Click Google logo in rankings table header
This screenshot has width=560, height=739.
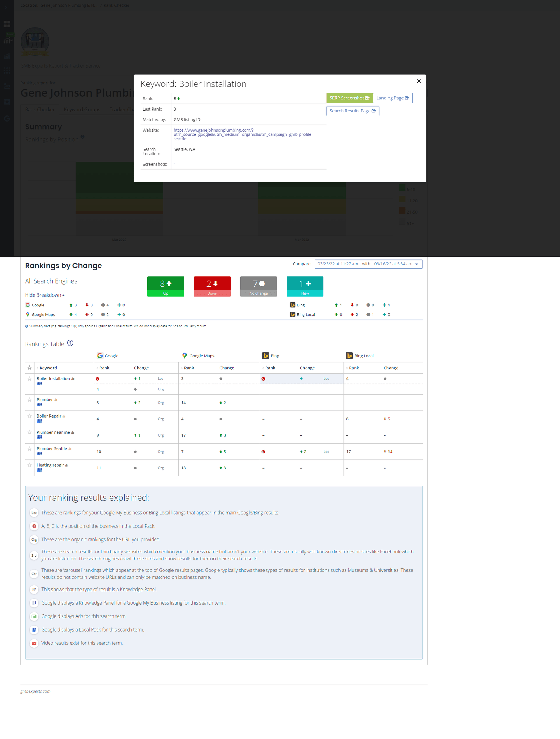[100, 356]
